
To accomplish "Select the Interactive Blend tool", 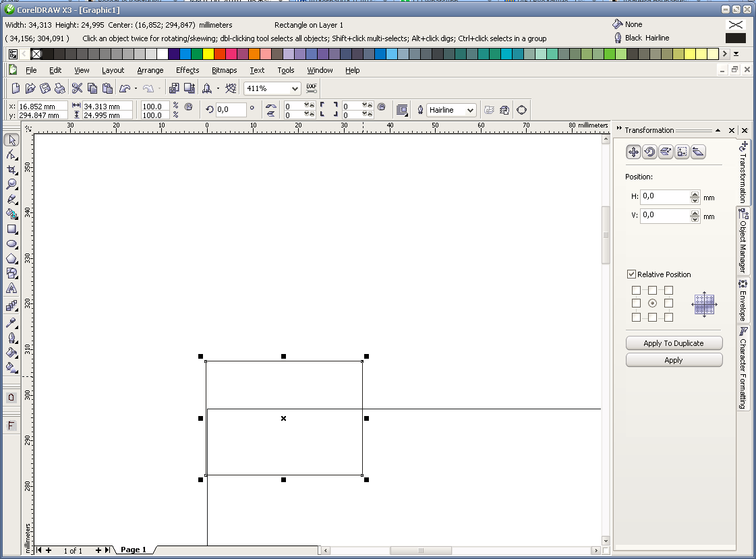I will [x=11, y=305].
